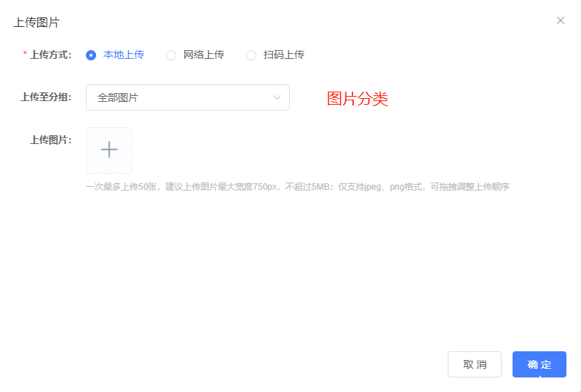Select the 本地上传 radio circle
This screenshot has height=392, width=581.
(x=91, y=55)
